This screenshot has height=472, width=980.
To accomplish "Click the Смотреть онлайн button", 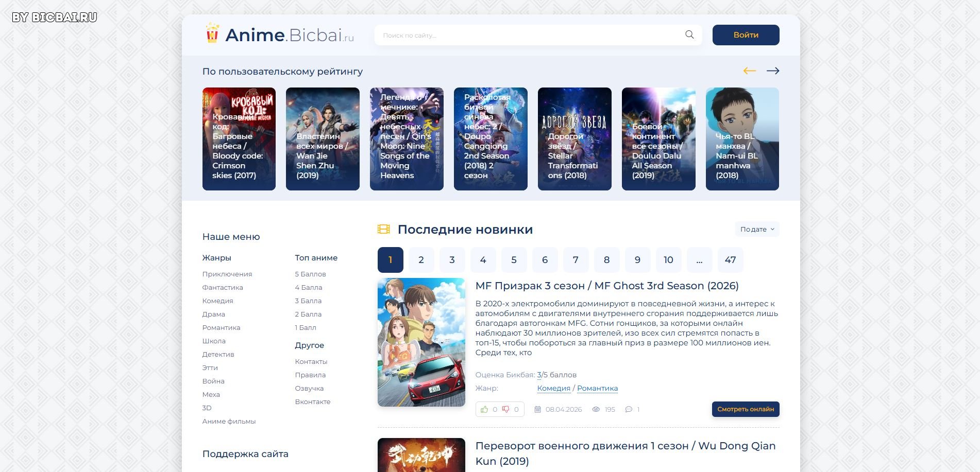I will 746,409.
